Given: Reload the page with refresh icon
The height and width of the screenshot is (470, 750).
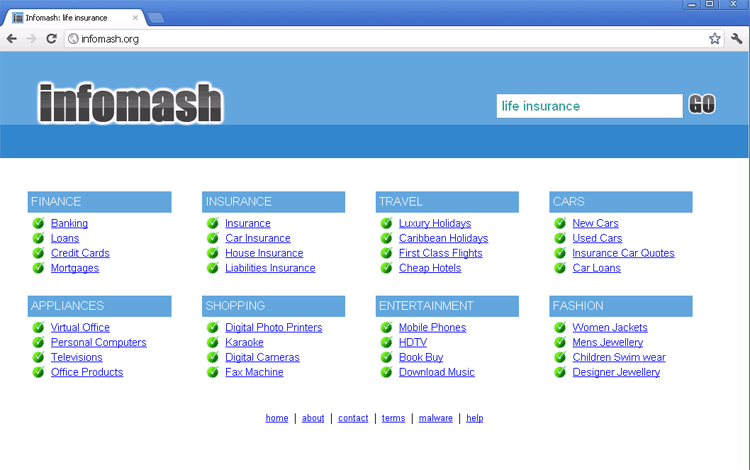Looking at the screenshot, I should [52, 39].
